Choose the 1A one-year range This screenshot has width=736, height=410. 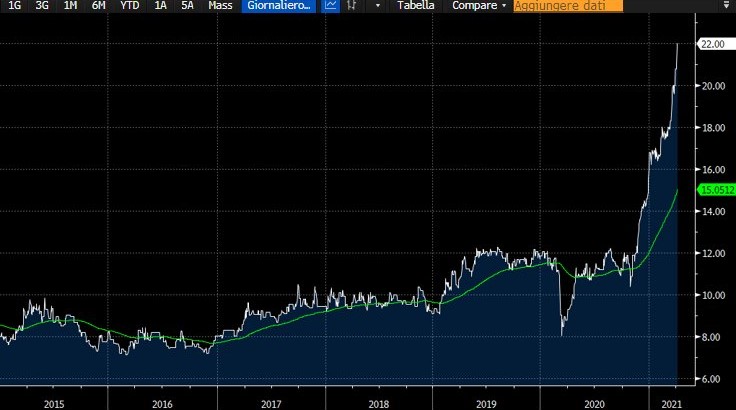(161, 6)
